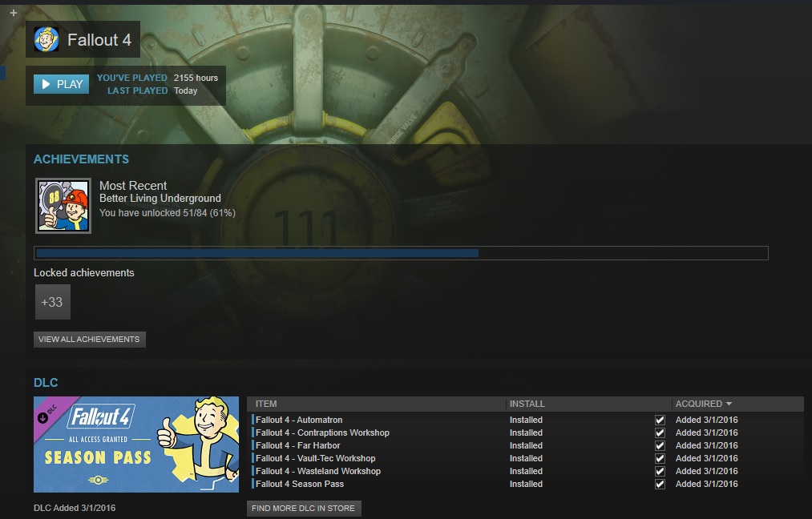Viewport: 812px width, 519px height.
Task: Click the DLC Added 3/1/2016 caption
Action: tap(75, 508)
